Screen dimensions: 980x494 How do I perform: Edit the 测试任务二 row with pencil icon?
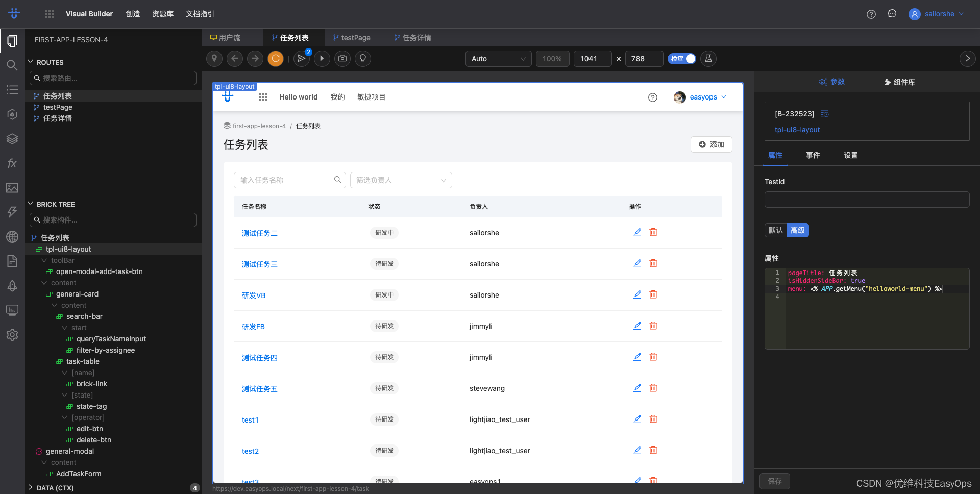click(637, 232)
